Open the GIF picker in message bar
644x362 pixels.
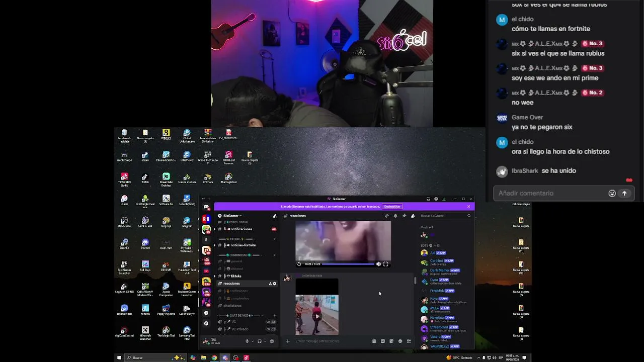pos(382,341)
